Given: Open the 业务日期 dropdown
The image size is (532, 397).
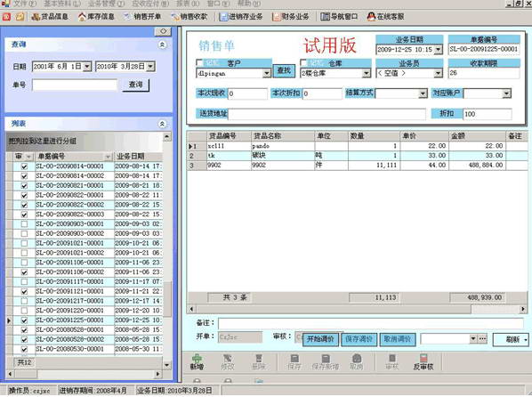Looking at the screenshot, I should pos(438,50).
